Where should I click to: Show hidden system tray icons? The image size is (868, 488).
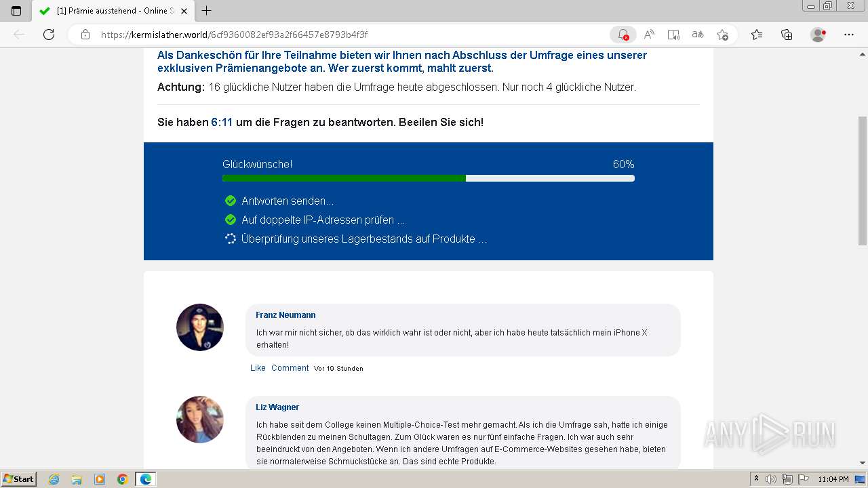(x=756, y=479)
